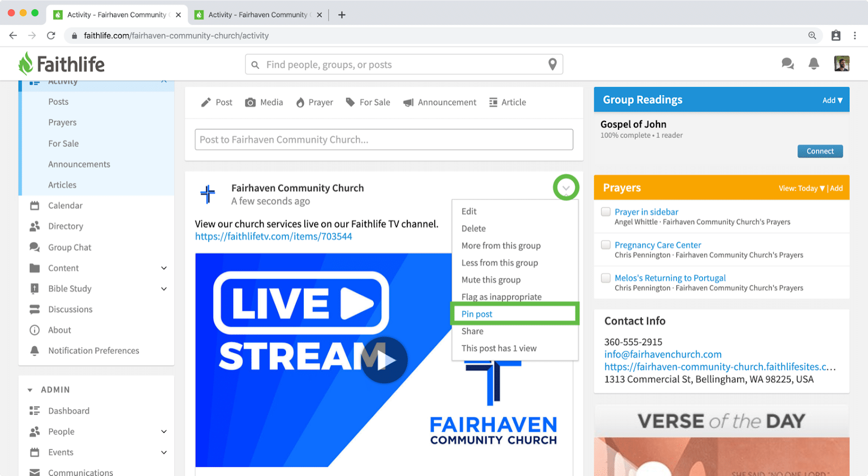
Task: Click the Calendar icon in sidebar
Action: point(35,206)
